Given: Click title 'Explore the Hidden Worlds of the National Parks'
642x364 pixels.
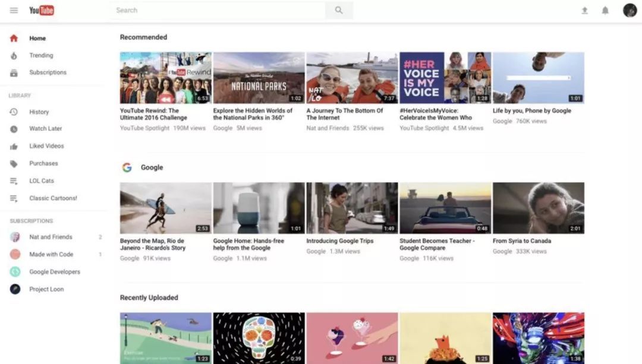Looking at the screenshot, I should coord(253,114).
